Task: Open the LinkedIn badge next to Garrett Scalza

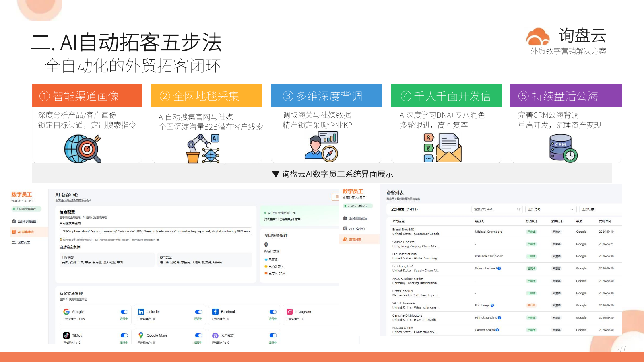Action: 497,330
